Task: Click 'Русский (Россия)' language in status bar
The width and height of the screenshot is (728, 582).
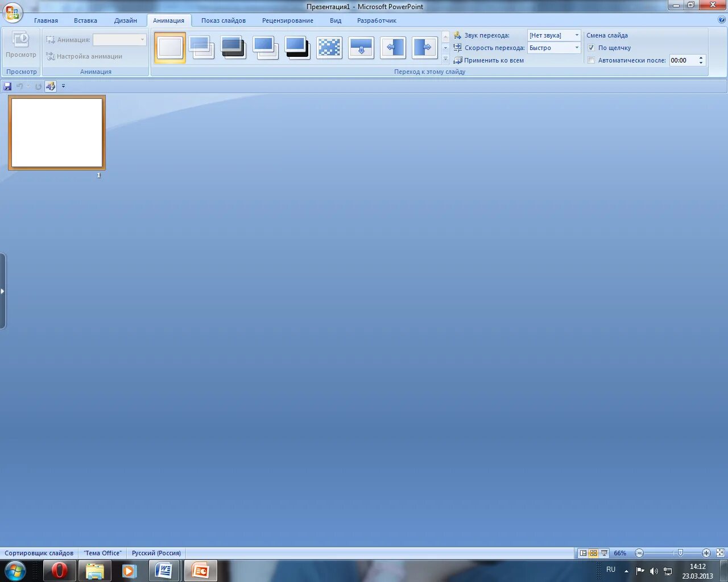Action: (x=156, y=553)
